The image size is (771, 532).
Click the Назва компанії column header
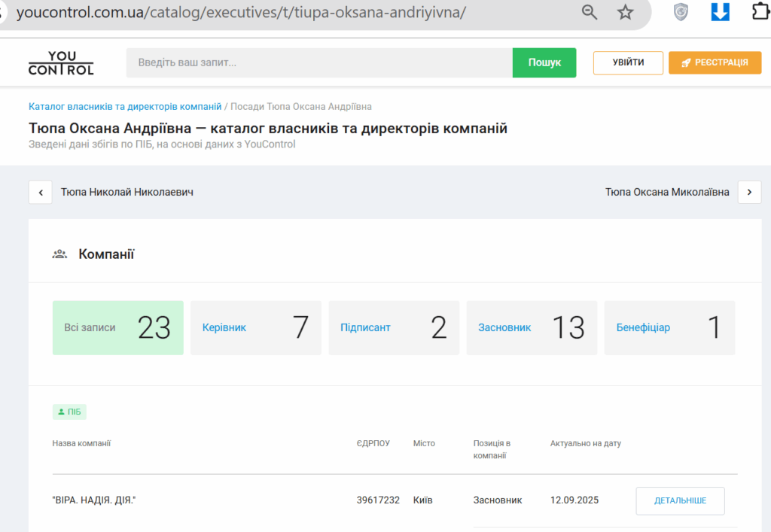(x=81, y=443)
